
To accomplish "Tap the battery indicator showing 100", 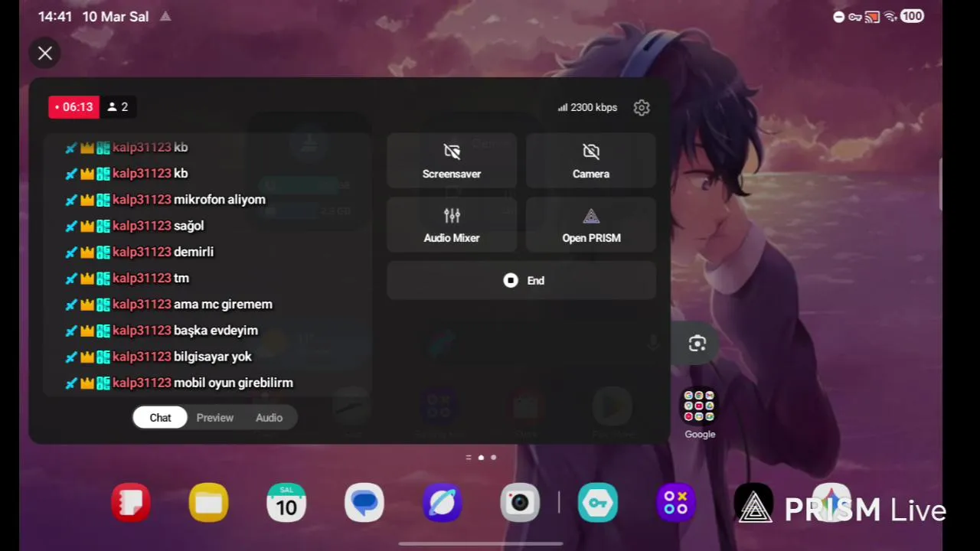I will [x=912, y=17].
